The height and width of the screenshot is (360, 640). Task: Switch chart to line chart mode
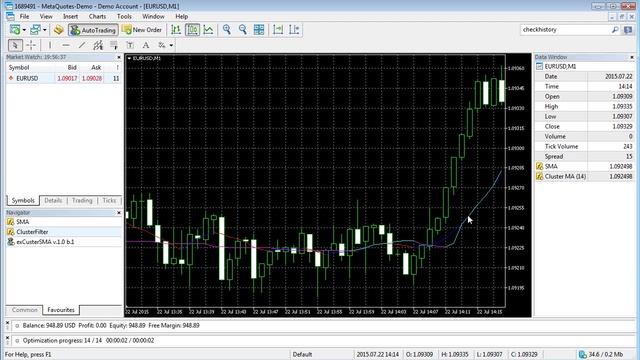point(208,29)
